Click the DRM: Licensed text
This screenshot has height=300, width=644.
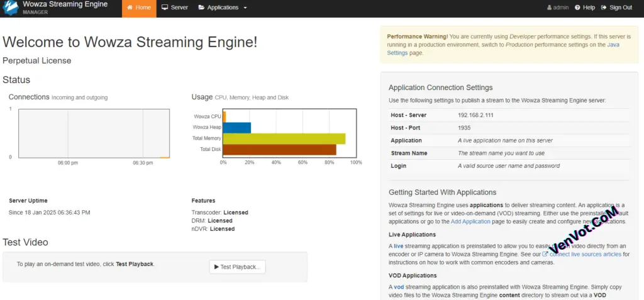point(212,221)
